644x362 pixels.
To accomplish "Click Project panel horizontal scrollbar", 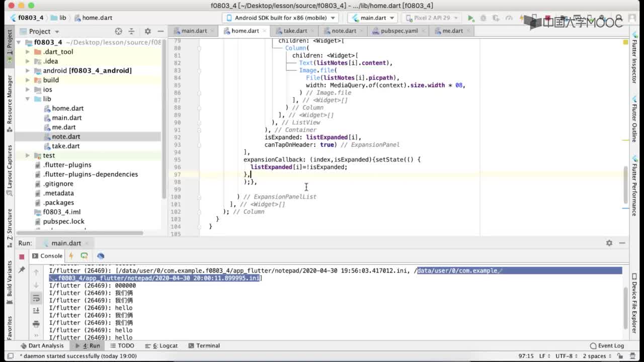I will coord(80,233).
